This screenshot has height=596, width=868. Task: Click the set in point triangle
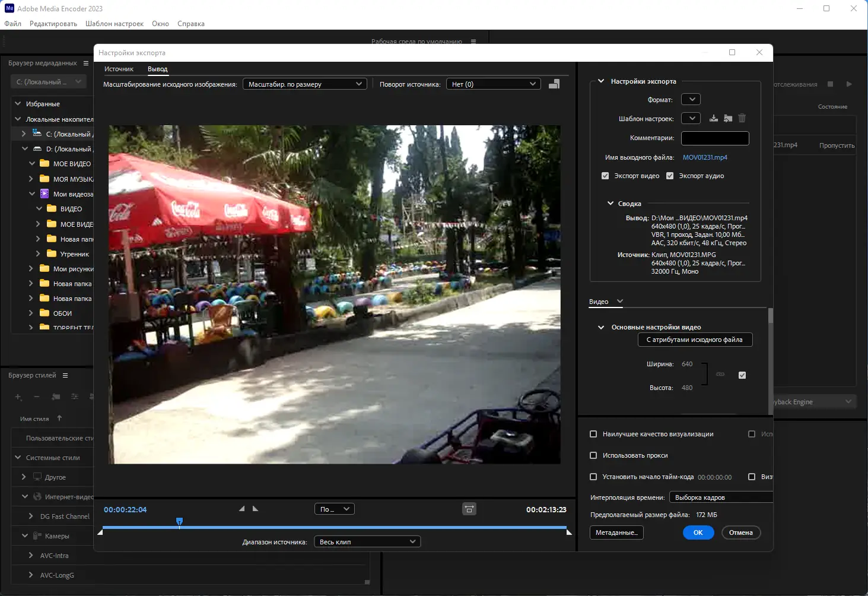pos(241,509)
